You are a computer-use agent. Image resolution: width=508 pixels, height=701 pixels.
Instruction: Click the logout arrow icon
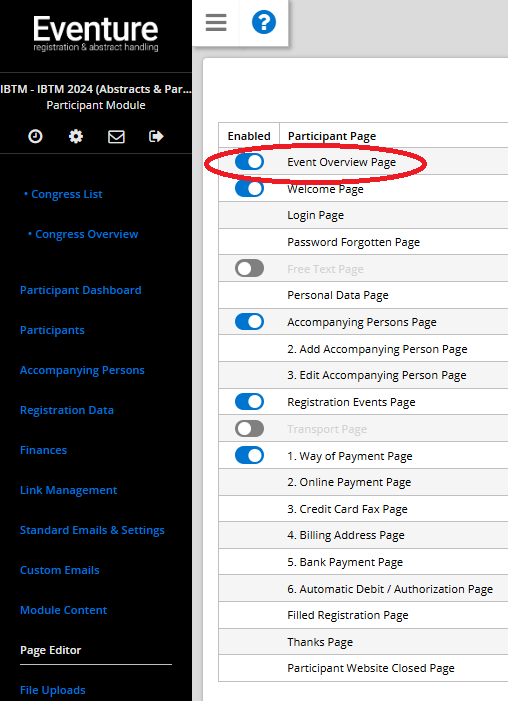(156, 136)
